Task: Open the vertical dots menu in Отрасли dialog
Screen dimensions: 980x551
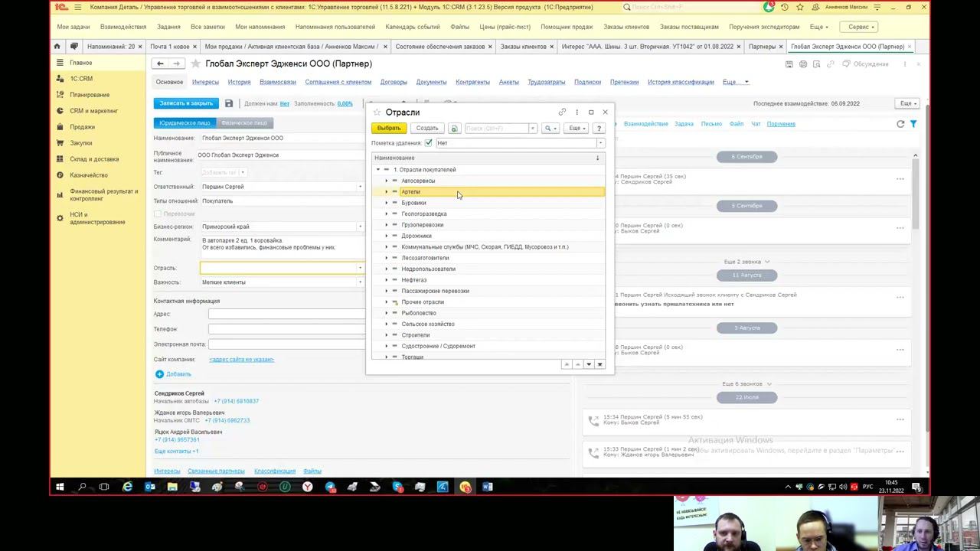Action: pos(577,112)
